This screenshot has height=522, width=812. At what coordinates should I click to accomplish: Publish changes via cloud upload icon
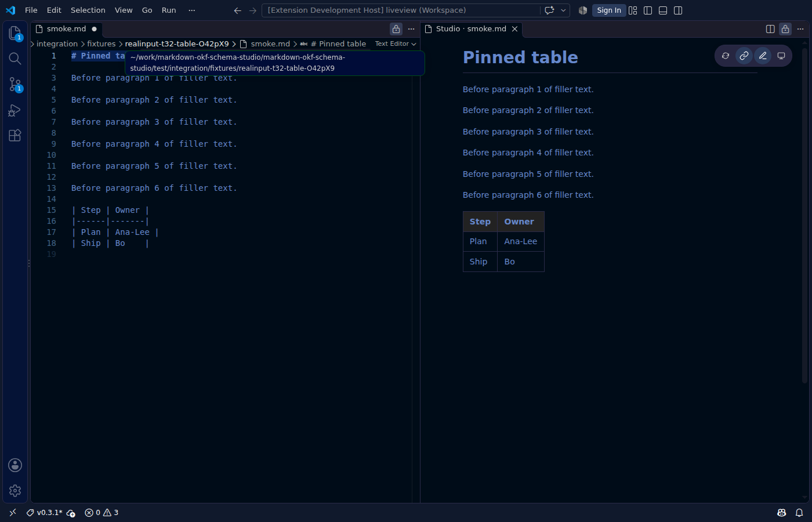click(71, 513)
